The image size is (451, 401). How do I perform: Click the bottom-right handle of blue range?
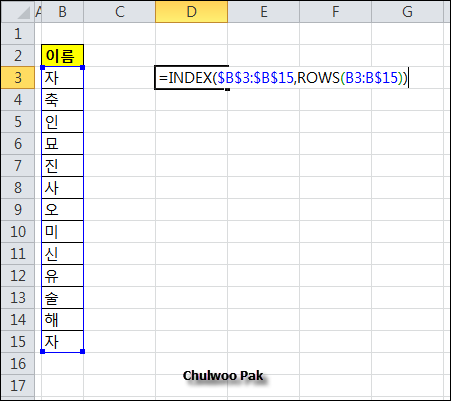(x=83, y=351)
